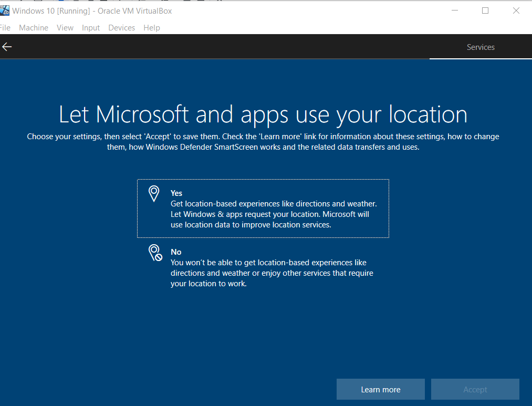Screen dimensions: 532x406
Task: Maximize the VirtualBox window
Action: [x=485, y=11]
